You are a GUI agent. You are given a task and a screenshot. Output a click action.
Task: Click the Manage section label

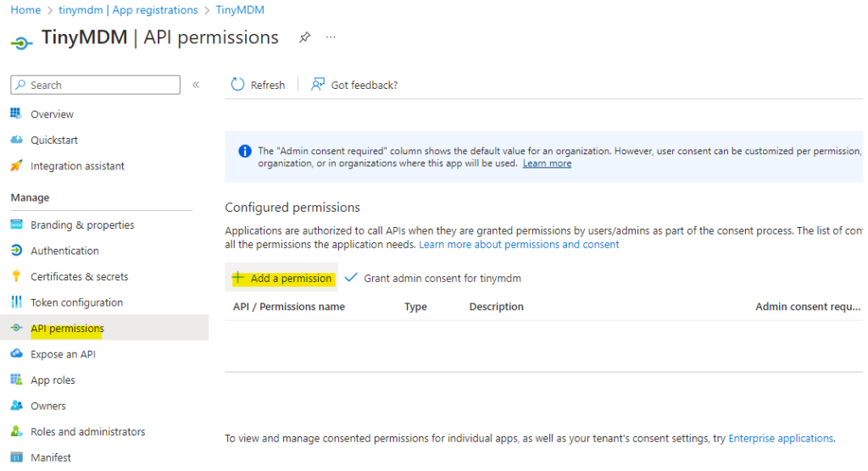click(x=30, y=197)
